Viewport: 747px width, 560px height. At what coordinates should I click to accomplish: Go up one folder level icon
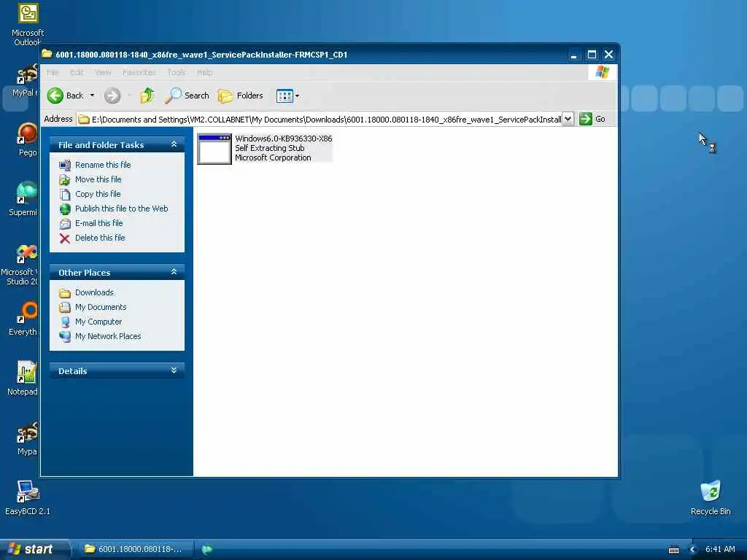click(x=147, y=96)
